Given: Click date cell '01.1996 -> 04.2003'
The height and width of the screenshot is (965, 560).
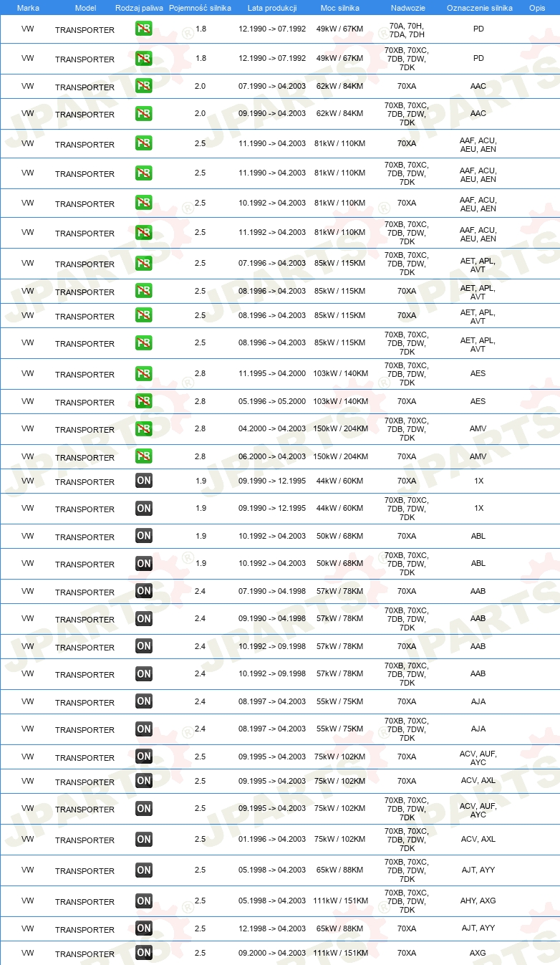Looking at the screenshot, I should 272,840.
